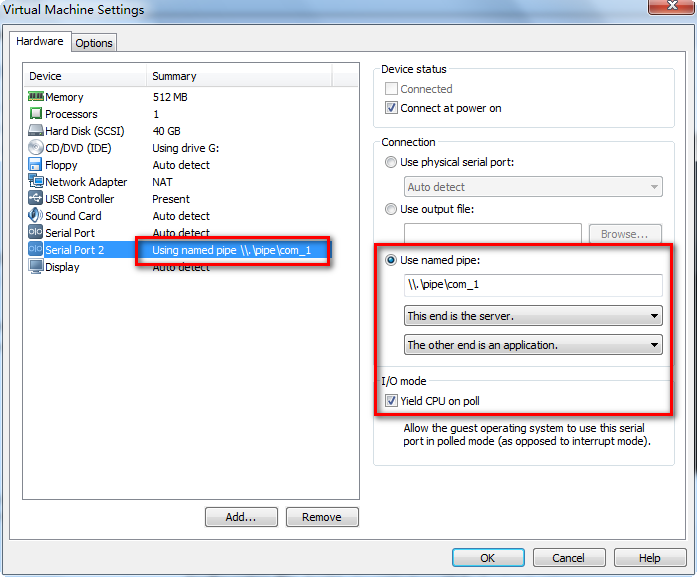The width and height of the screenshot is (697, 577).
Task: Click the USB Controller icon
Action: 36,198
